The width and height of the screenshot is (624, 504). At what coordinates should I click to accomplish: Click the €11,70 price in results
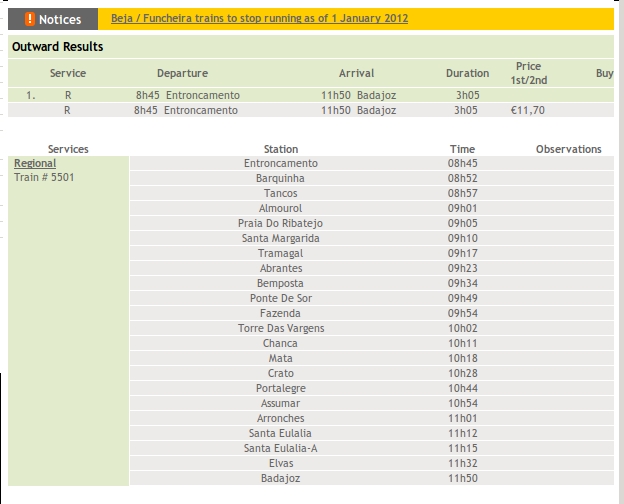click(x=527, y=110)
